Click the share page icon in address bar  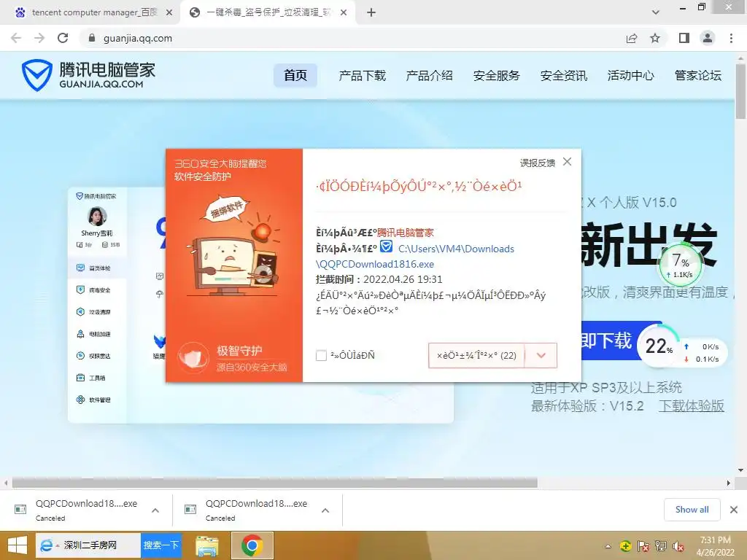[x=632, y=38]
